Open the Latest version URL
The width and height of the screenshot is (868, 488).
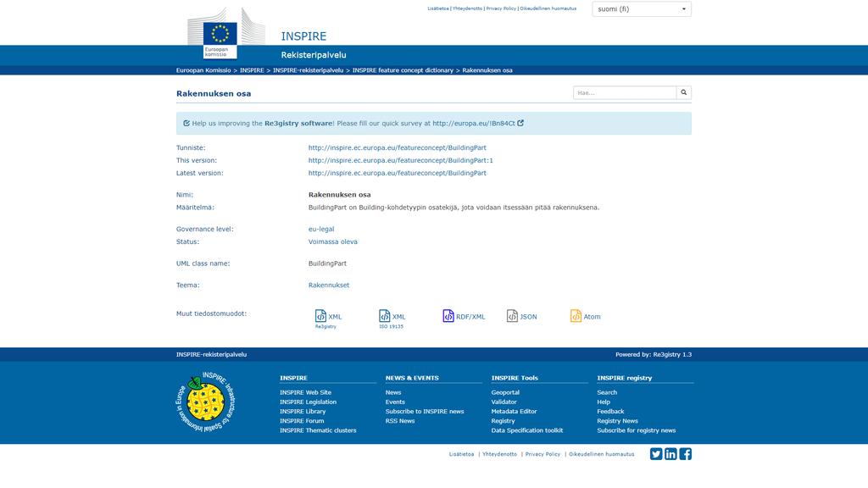pos(397,173)
